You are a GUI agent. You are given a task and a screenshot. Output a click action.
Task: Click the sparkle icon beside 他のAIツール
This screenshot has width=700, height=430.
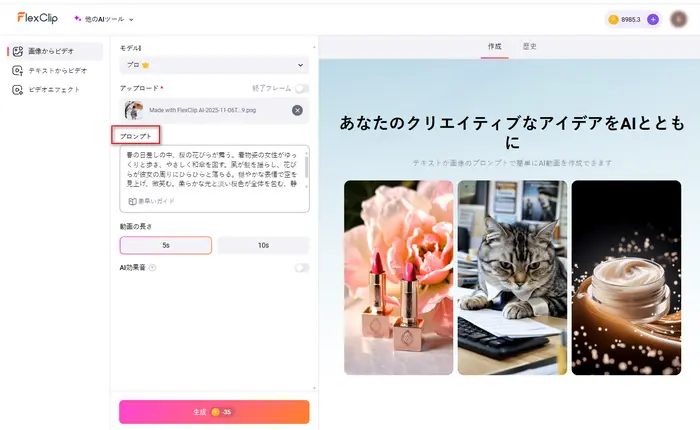[78, 19]
